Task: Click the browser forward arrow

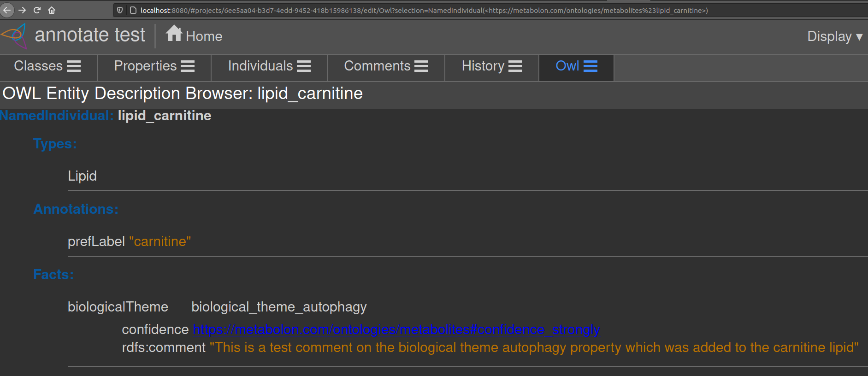Action: [x=22, y=10]
